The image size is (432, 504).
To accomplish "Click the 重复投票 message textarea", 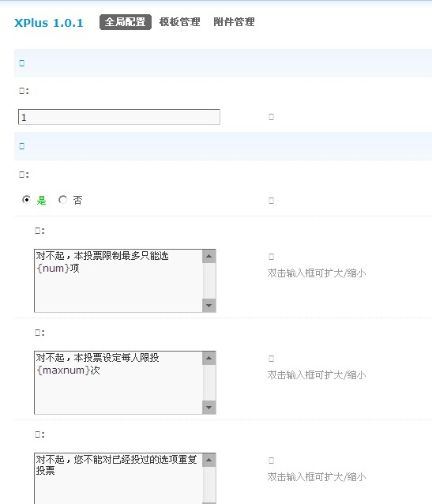I will click(x=125, y=479).
